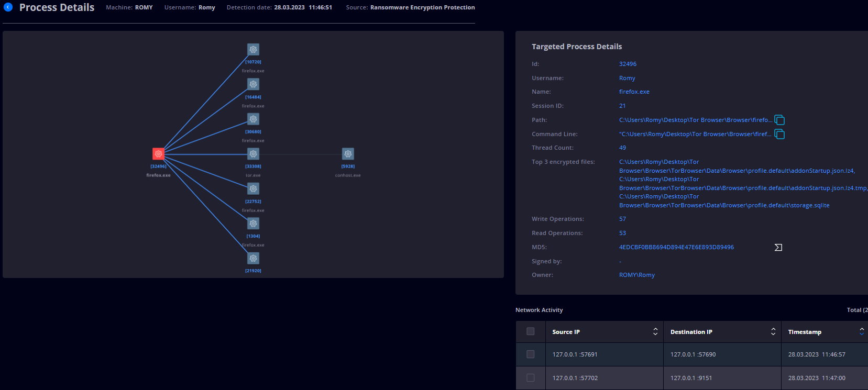The width and height of the screenshot is (868, 390).
Task: Check the row with source 127.0.0.1 :57691
Action: (531, 354)
